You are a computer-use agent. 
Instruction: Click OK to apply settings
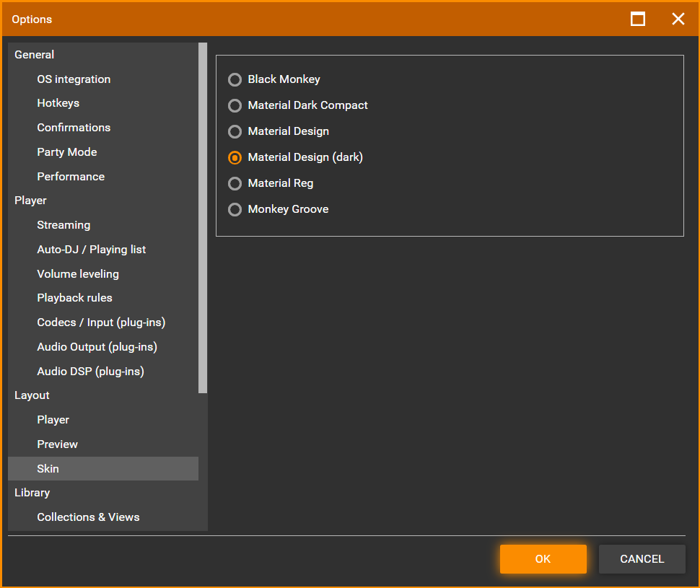pos(543,559)
